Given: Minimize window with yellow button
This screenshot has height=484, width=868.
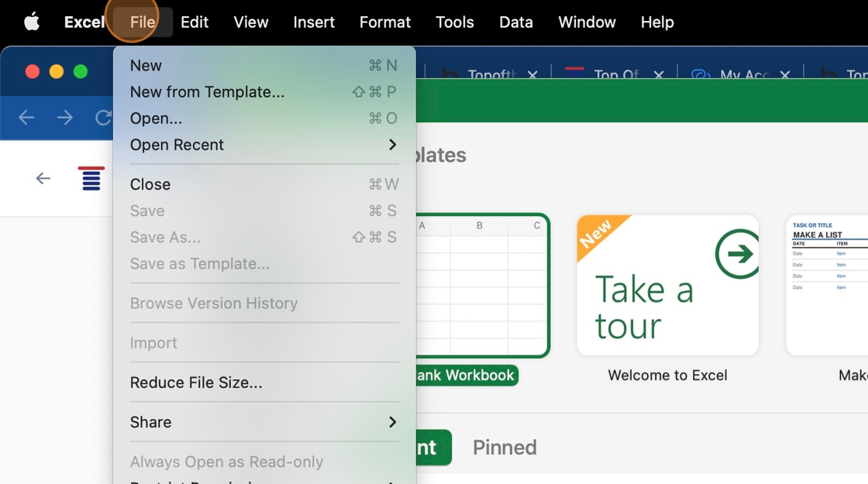Looking at the screenshot, I should point(57,72).
